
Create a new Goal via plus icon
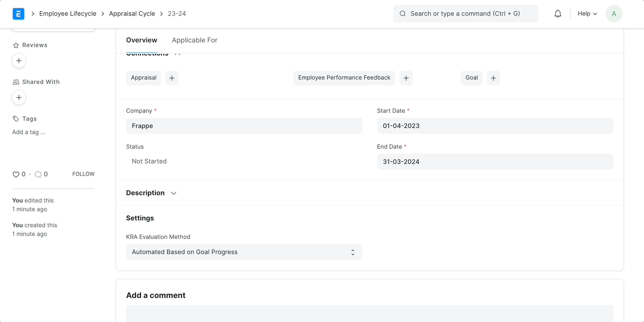[x=493, y=78]
